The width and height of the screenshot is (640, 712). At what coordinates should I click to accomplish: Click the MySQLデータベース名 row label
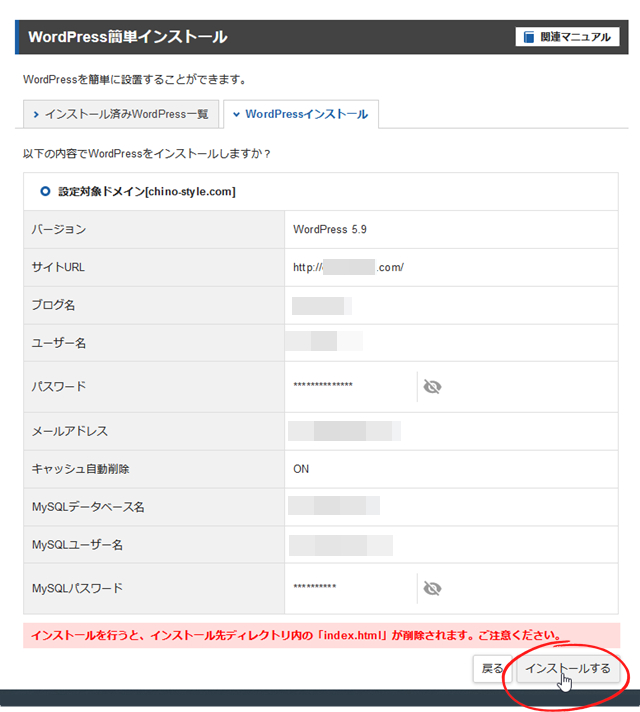[88, 507]
